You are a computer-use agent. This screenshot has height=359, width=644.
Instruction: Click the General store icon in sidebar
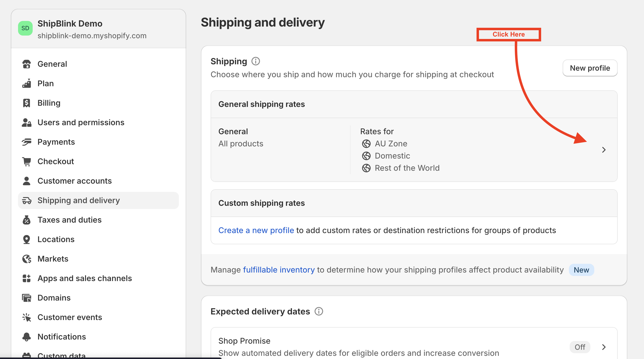coord(27,64)
